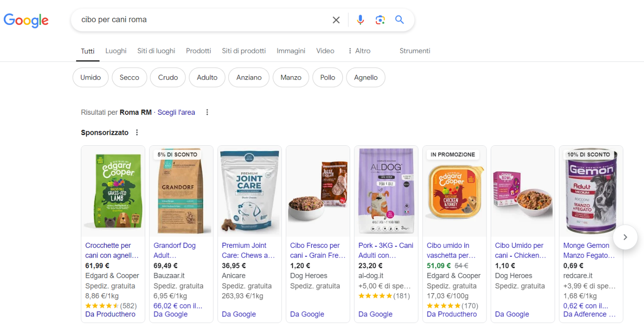
Task: Clear the search box text
Action: click(336, 20)
